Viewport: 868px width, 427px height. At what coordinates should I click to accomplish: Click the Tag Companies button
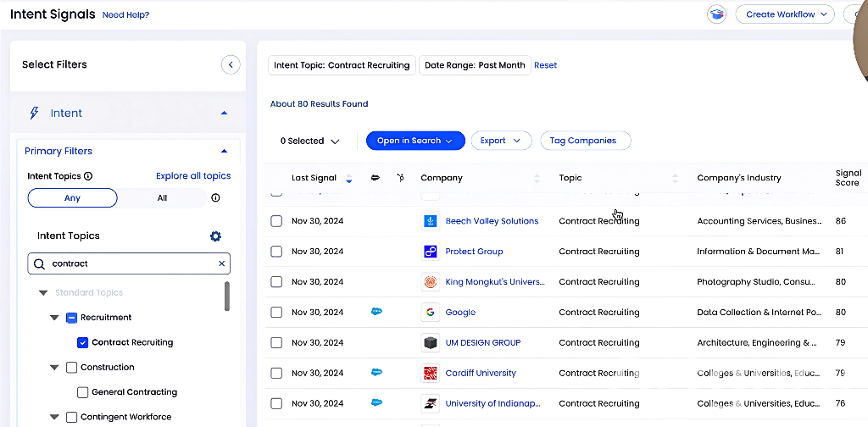tap(586, 141)
